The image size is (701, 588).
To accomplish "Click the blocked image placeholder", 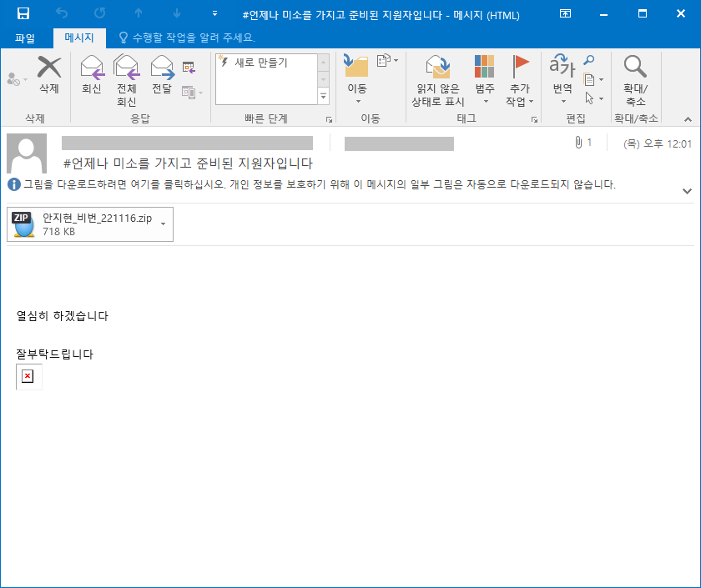I will [29, 377].
